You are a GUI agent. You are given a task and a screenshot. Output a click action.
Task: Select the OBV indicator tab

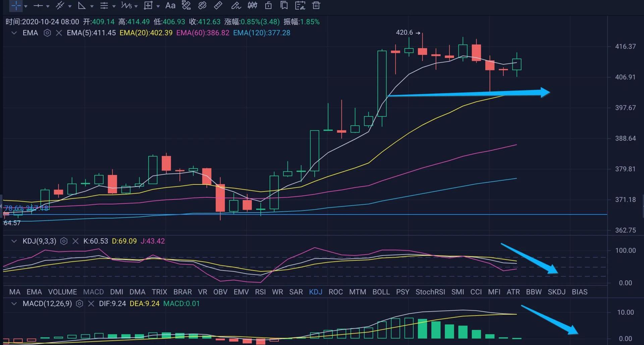tap(220, 292)
